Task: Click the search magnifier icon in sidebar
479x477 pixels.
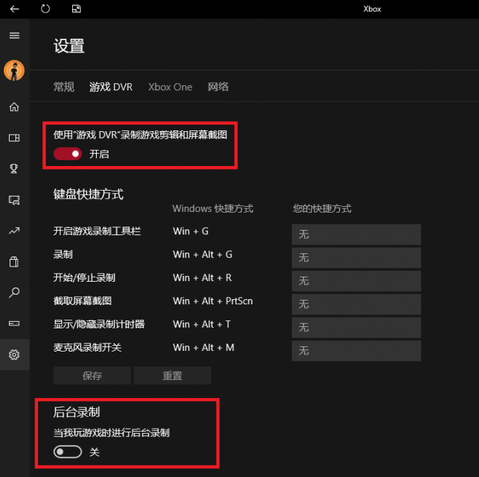Action: click(x=14, y=293)
